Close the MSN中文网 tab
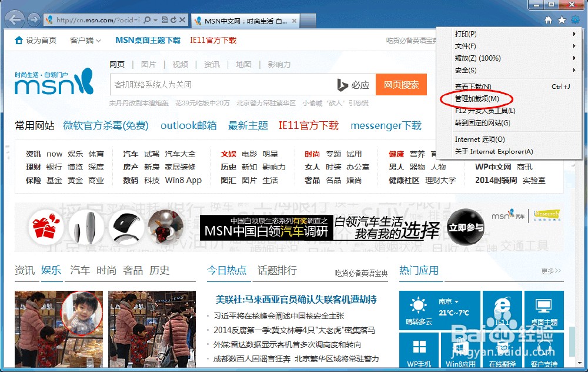Image resolution: width=588 pixels, height=372 pixels. 294,21
